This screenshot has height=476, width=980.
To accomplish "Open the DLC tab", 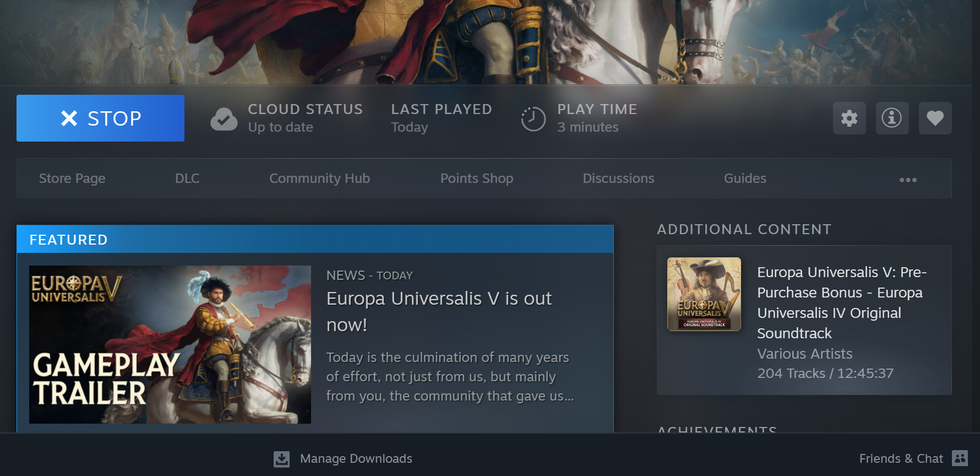I will tap(187, 178).
